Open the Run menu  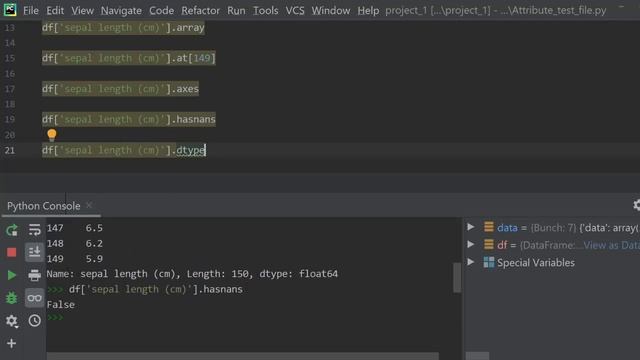click(236, 10)
